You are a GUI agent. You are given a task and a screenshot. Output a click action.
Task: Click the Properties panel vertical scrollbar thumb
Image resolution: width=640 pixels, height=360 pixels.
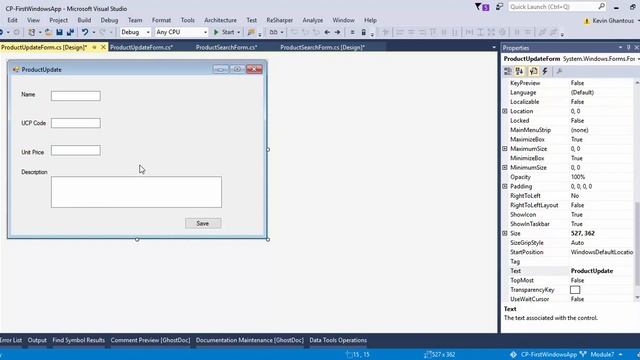tap(637, 244)
